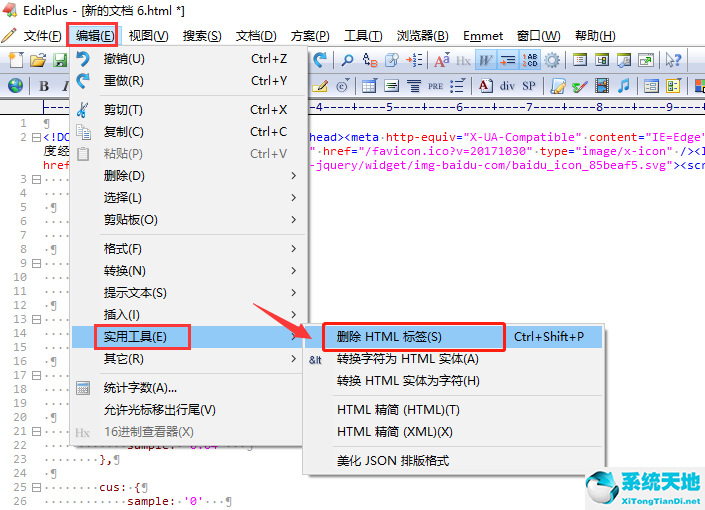This screenshot has width=705, height=510.
Task: Click the context help pointer icon
Action: pyautogui.click(x=673, y=60)
